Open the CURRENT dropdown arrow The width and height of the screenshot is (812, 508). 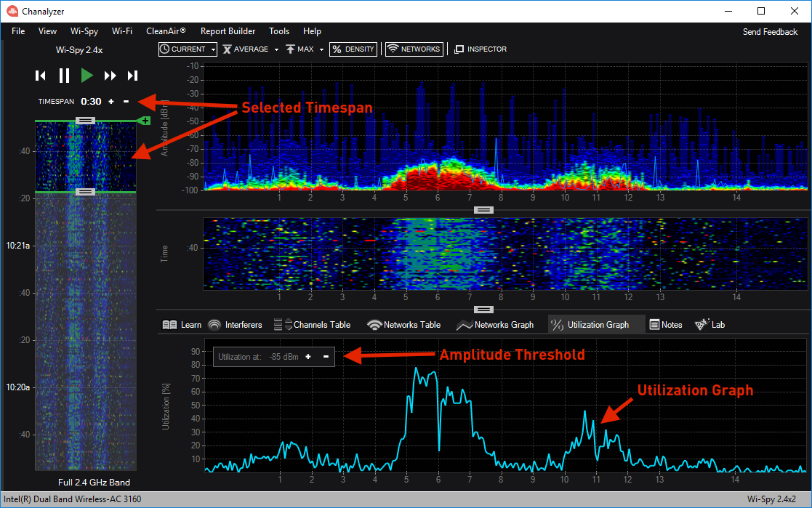[x=213, y=49]
